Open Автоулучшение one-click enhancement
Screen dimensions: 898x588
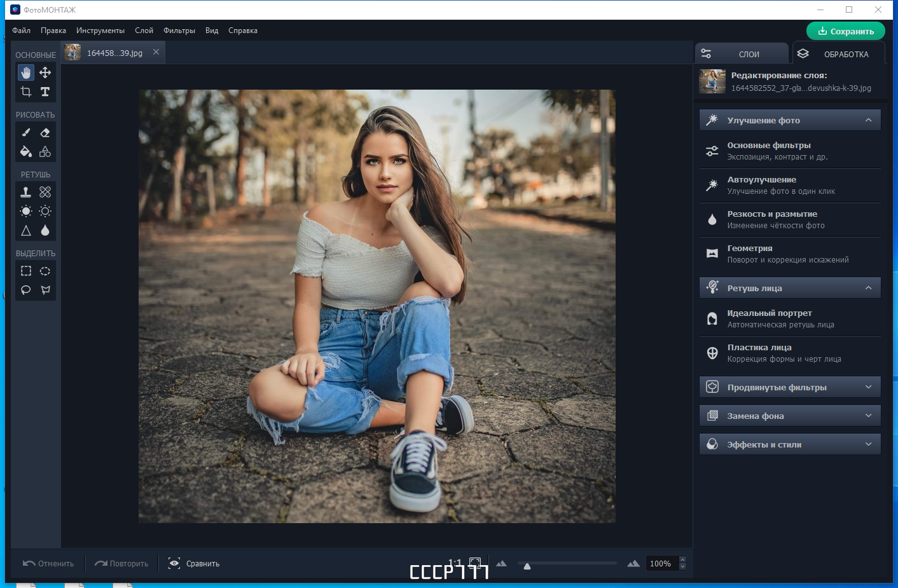coord(790,186)
